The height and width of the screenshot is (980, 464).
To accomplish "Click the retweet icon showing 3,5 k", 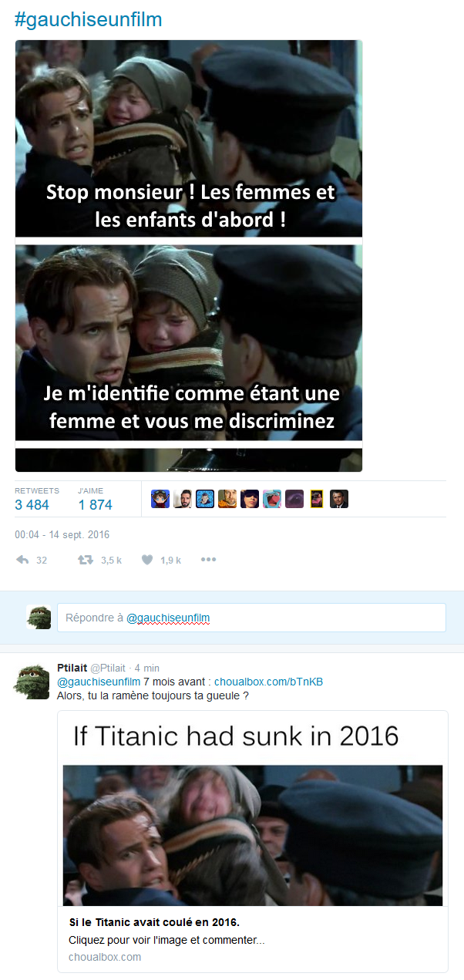I will click(86, 561).
